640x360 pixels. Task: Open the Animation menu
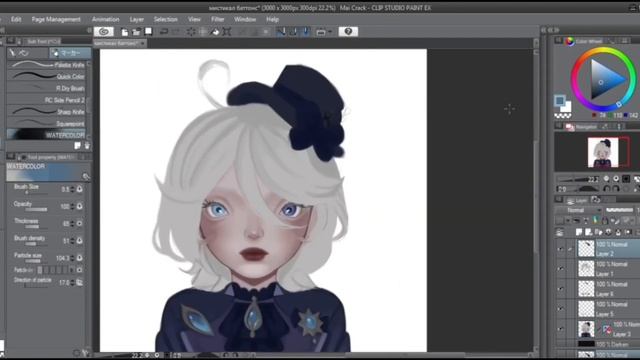105,19
